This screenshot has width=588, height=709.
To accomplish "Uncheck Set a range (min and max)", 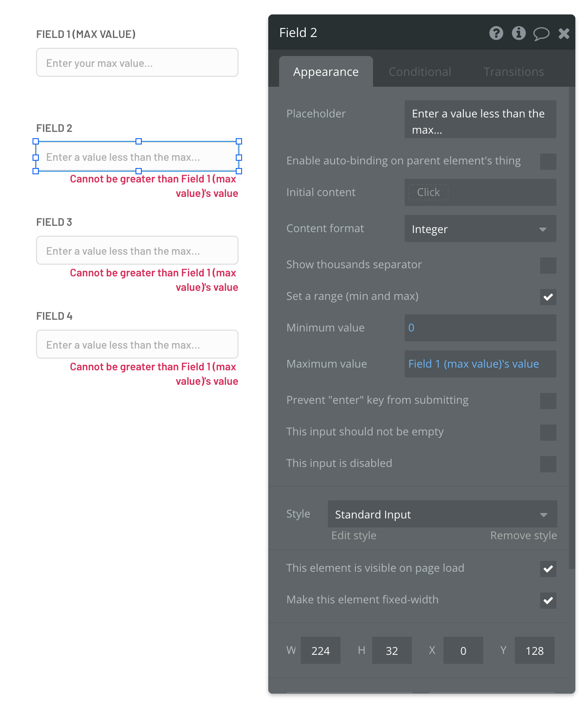I will tap(548, 297).
